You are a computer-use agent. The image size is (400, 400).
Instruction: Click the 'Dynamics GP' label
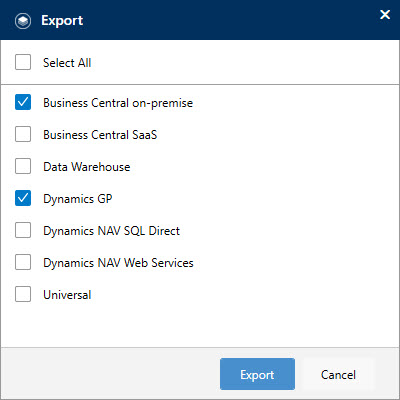click(x=78, y=199)
